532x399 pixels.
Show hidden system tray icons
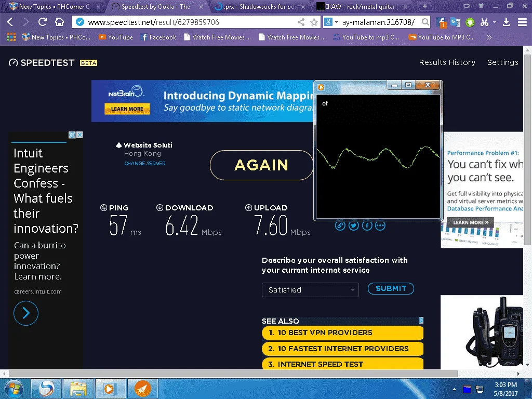pyautogui.click(x=454, y=389)
